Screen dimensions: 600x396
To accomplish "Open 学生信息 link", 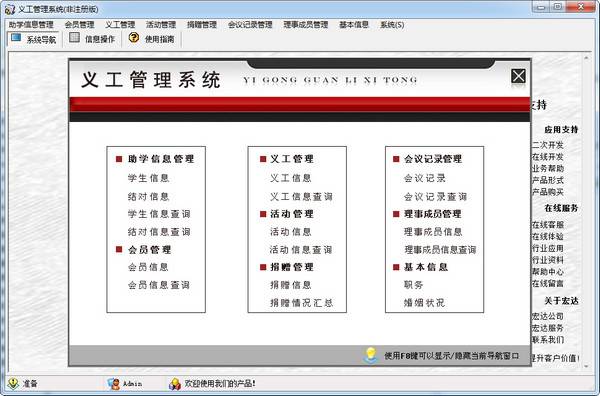I will [148, 178].
